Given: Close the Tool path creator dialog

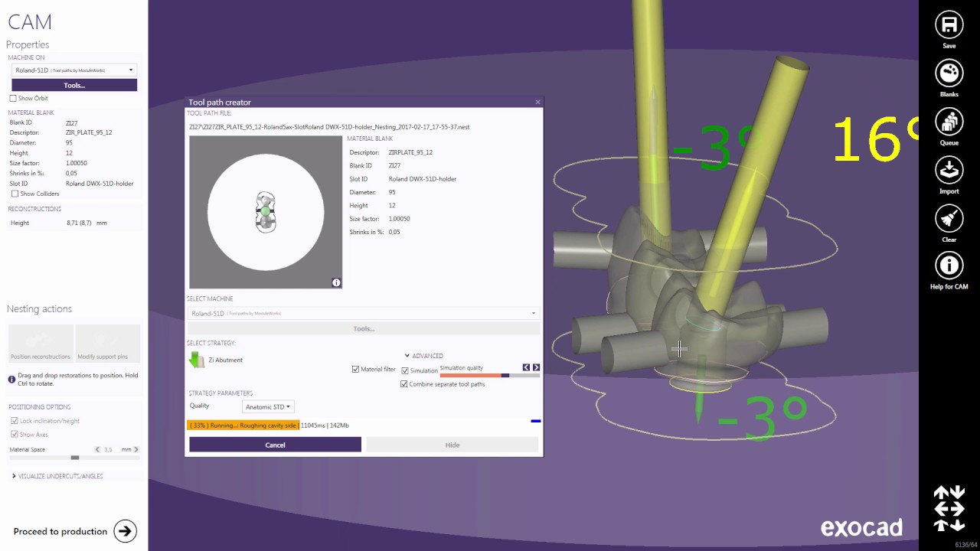Looking at the screenshot, I should (x=537, y=102).
